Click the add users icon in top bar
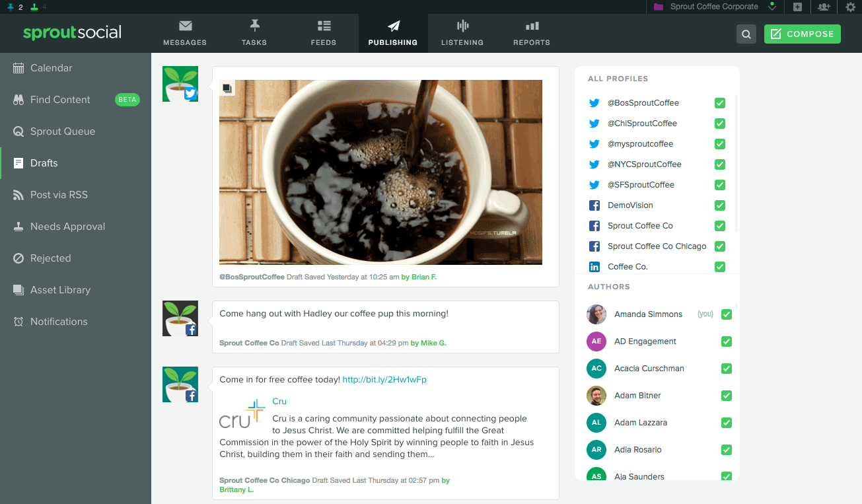 click(x=824, y=7)
